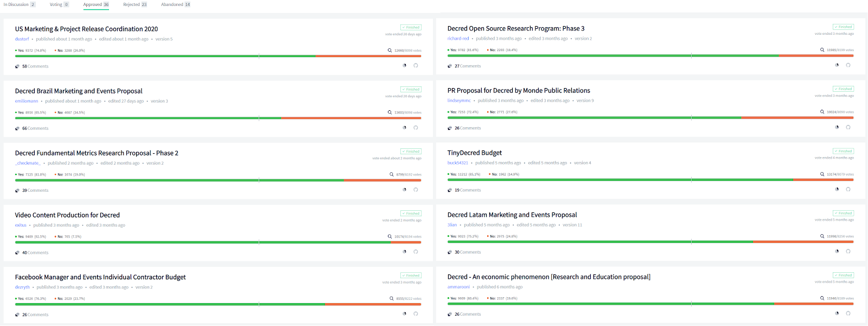The height and width of the screenshot is (326, 868).
Task: Select the Approved tab
Action: click(x=96, y=4)
